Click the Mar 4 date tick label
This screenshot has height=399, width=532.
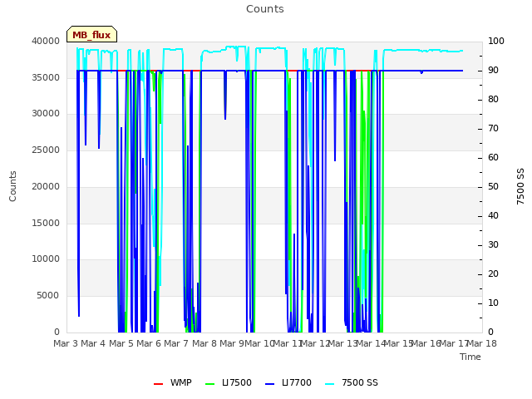[x=93, y=343]
